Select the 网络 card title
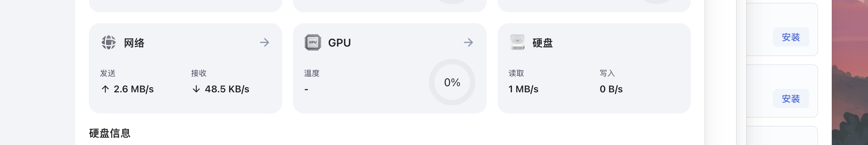Viewport: 868px width, 145px height. coord(134,43)
